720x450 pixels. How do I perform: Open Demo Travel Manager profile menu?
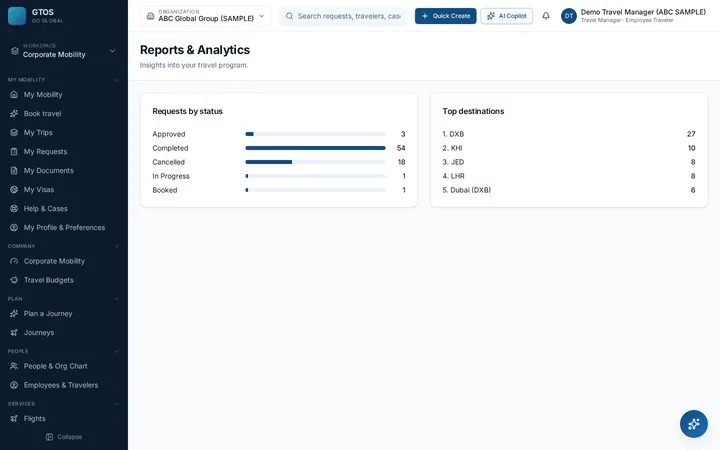pyautogui.click(x=634, y=16)
